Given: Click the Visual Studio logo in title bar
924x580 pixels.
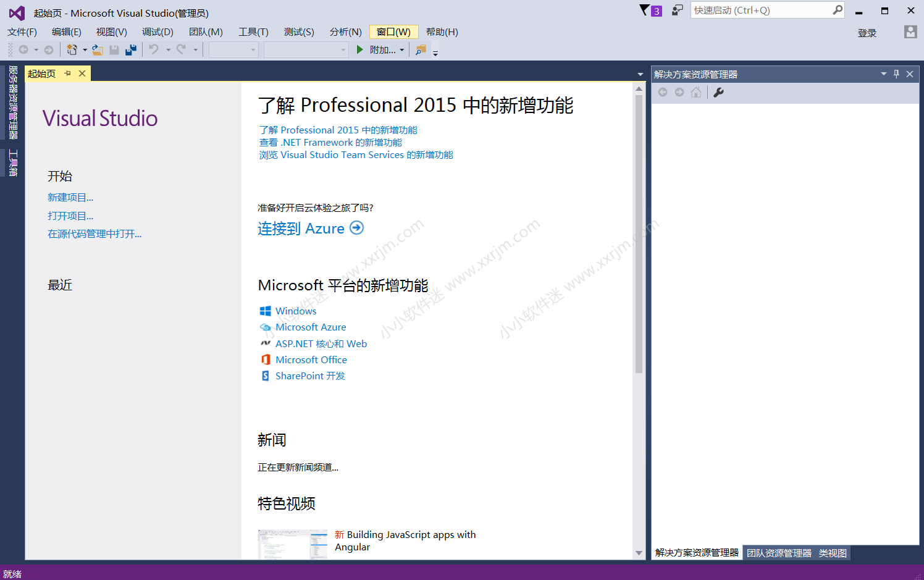Looking at the screenshot, I should [x=17, y=13].
